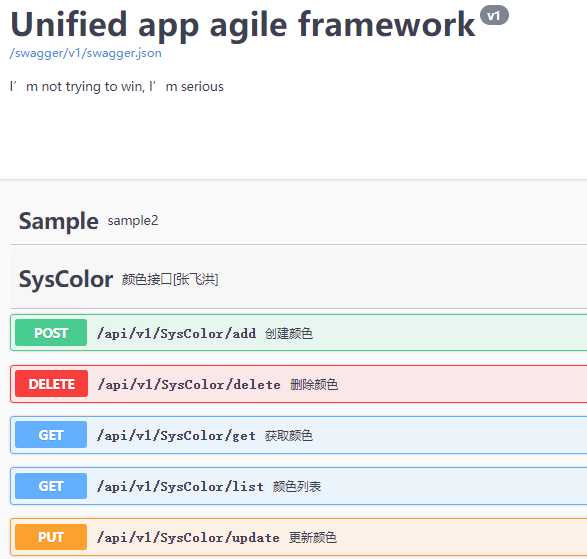The height and width of the screenshot is (559, 587).
Task: Click the 删除颜色 summary on the DELETE row
Action: point(314,385)
